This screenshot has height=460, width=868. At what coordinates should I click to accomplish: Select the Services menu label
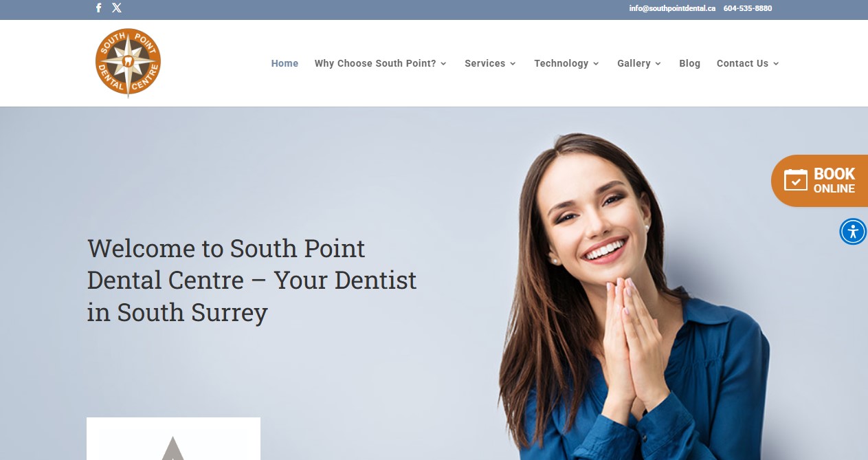tap(485, 63)
